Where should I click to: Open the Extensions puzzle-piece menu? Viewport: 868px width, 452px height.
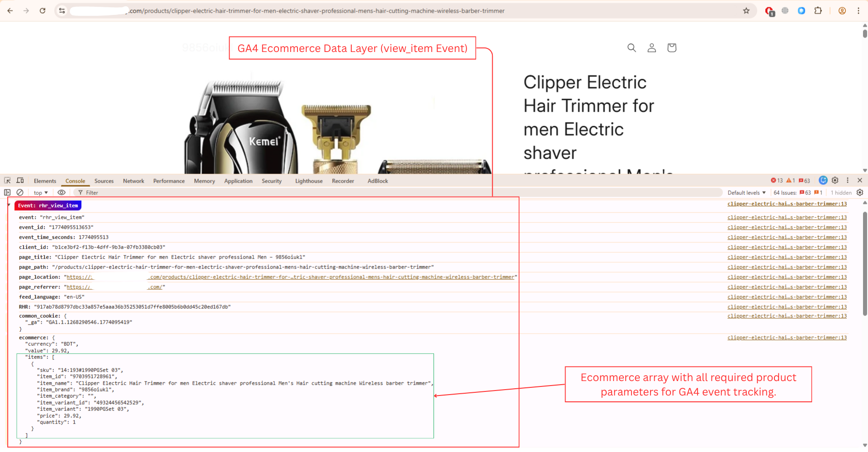818,10
